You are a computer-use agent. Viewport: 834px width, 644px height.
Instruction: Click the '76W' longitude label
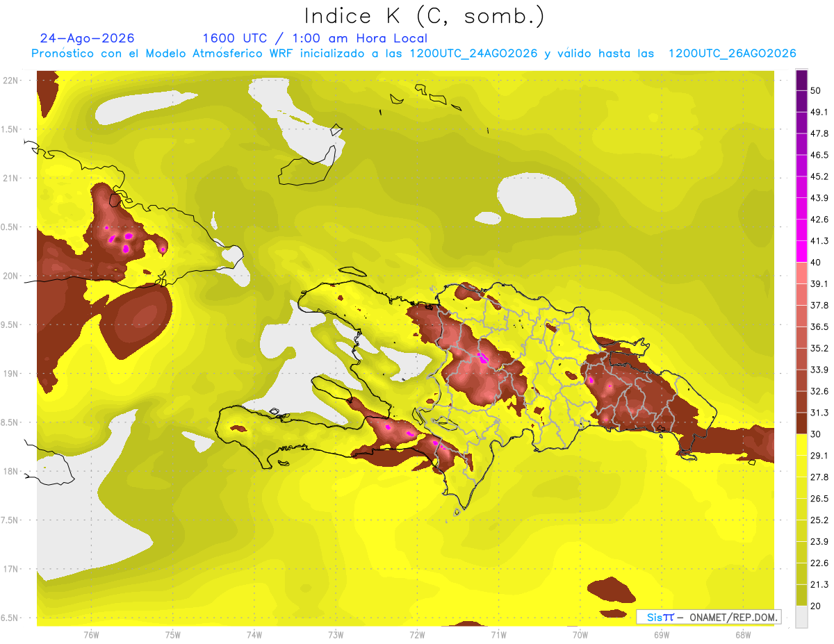click(91, 635)
